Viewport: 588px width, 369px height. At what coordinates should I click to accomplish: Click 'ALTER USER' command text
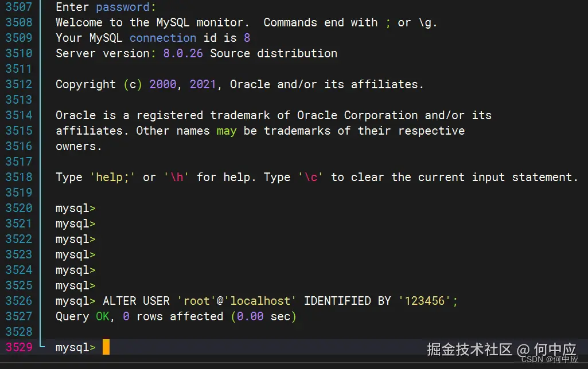136,301
